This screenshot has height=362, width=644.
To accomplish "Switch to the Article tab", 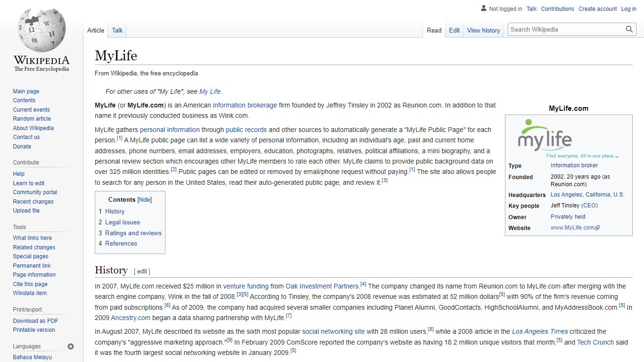I will click(96, 30).
